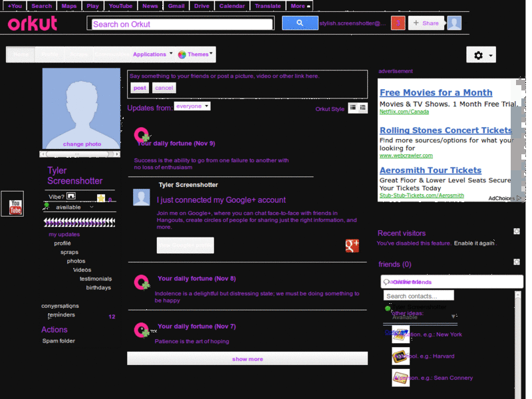Click the chat contacts vertical scrollbar
532x399 pixels.
518,344
